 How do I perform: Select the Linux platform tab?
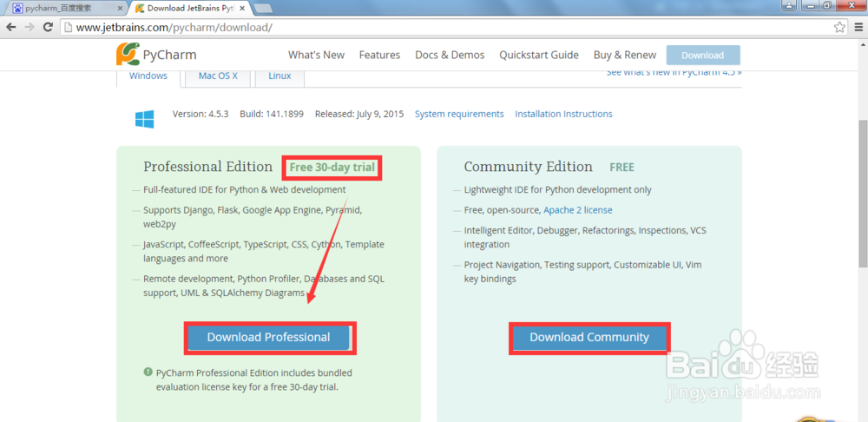279,77
